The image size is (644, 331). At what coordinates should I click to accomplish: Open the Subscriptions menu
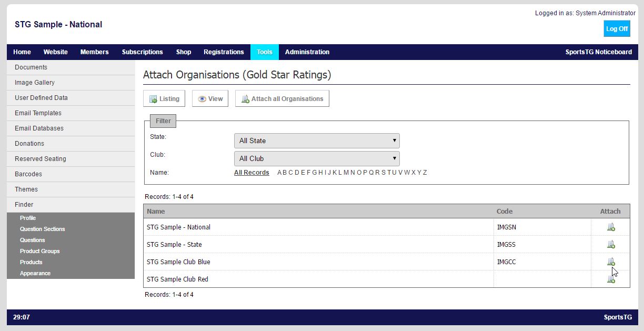pos(142,52)
